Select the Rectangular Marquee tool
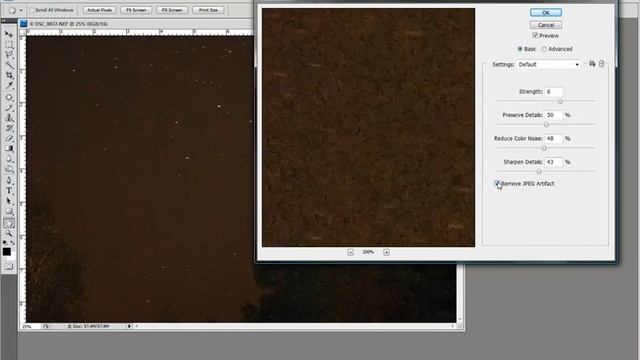 [x=9, y=44]
